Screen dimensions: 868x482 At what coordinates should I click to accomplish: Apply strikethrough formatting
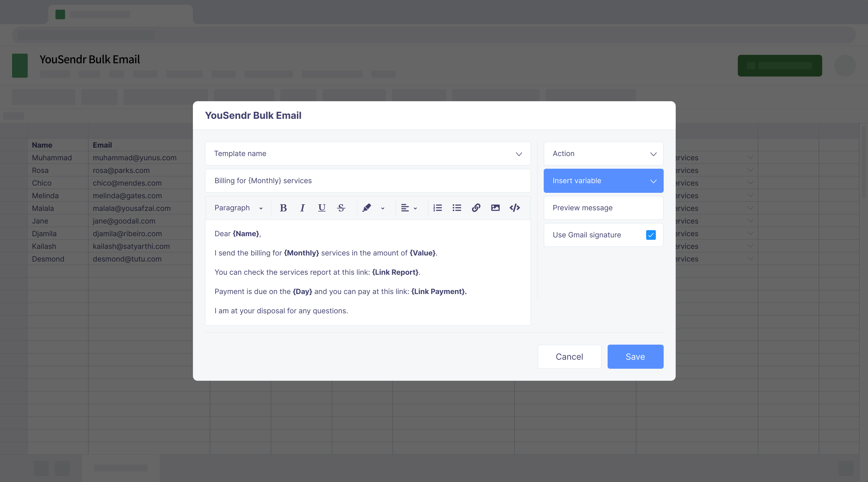pos(341,208)
